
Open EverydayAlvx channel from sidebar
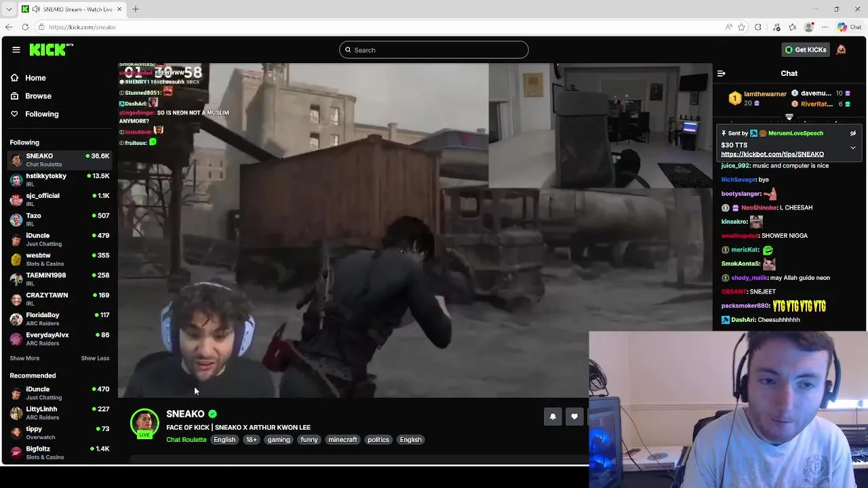pos(59,338)
